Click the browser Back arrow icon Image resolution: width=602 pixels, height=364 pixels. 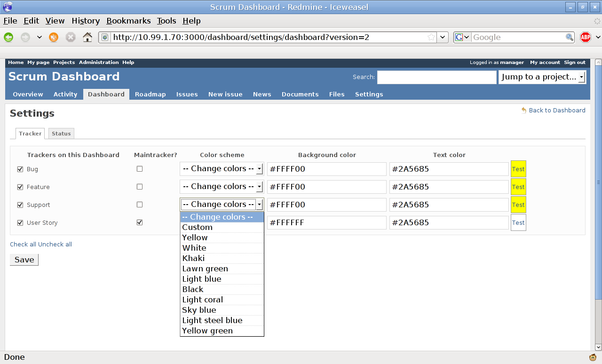pyautogui.click(x=8, y=37)
